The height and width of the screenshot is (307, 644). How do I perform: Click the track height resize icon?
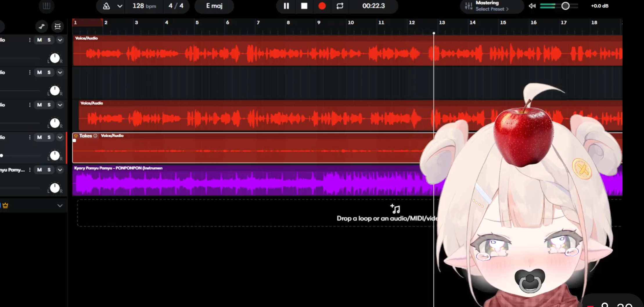coord(57,27)
